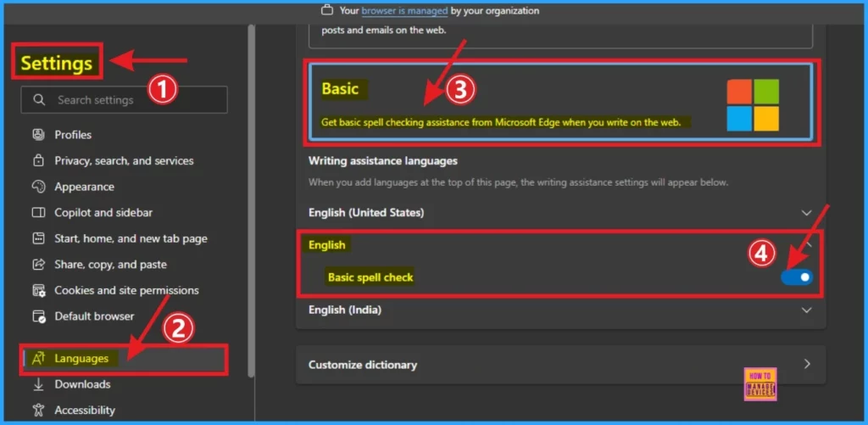Select Languages in the sidebar

point(124,359)
